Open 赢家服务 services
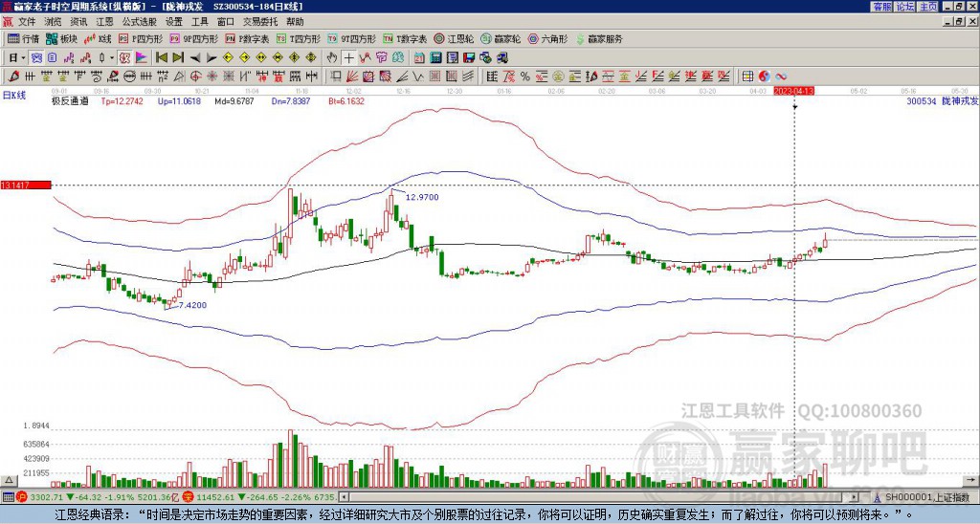This screenshot has width=980, height=524. (x=599, y=38)
